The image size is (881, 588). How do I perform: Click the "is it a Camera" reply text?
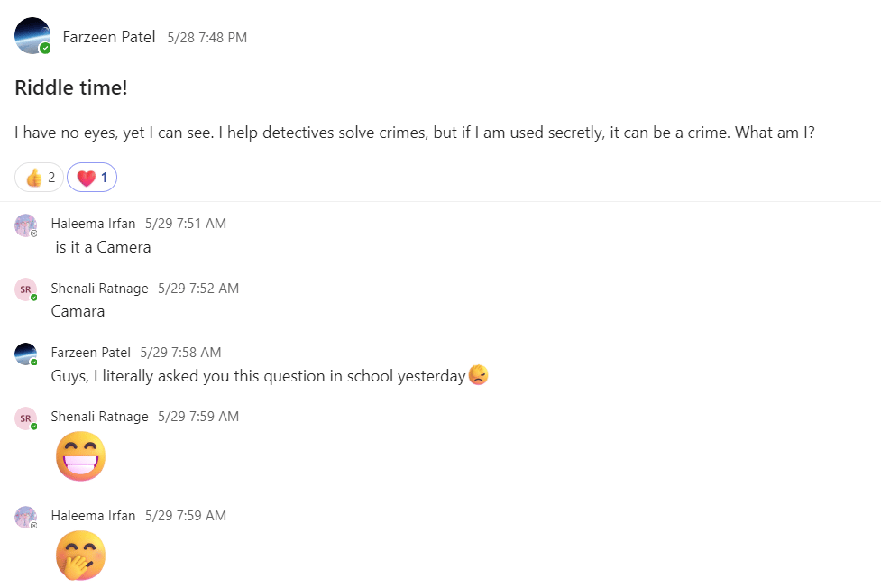(103, 247)
